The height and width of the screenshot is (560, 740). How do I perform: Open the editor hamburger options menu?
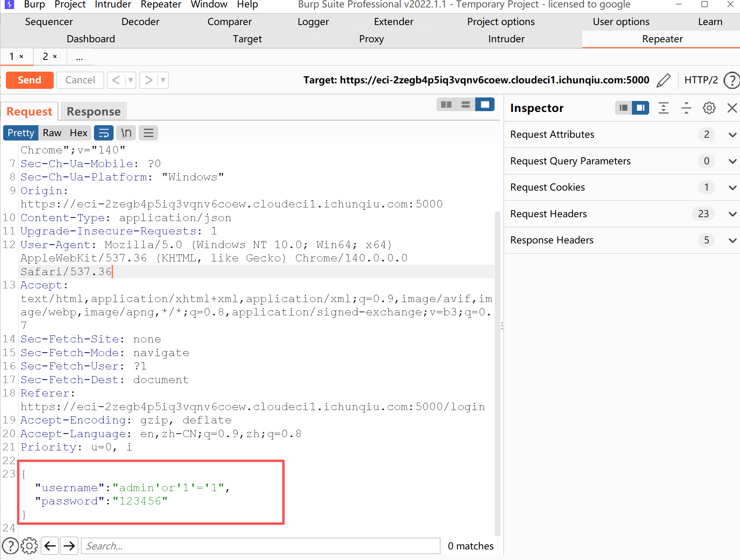pyautogui.click(x=148, y=133)
